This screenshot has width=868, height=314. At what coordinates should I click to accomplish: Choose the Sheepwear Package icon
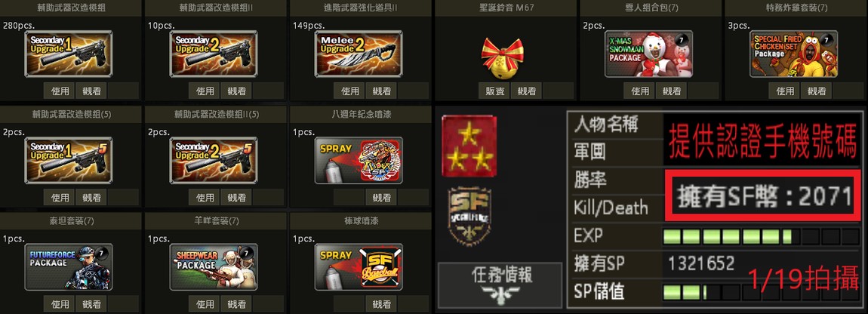(214, 267)
